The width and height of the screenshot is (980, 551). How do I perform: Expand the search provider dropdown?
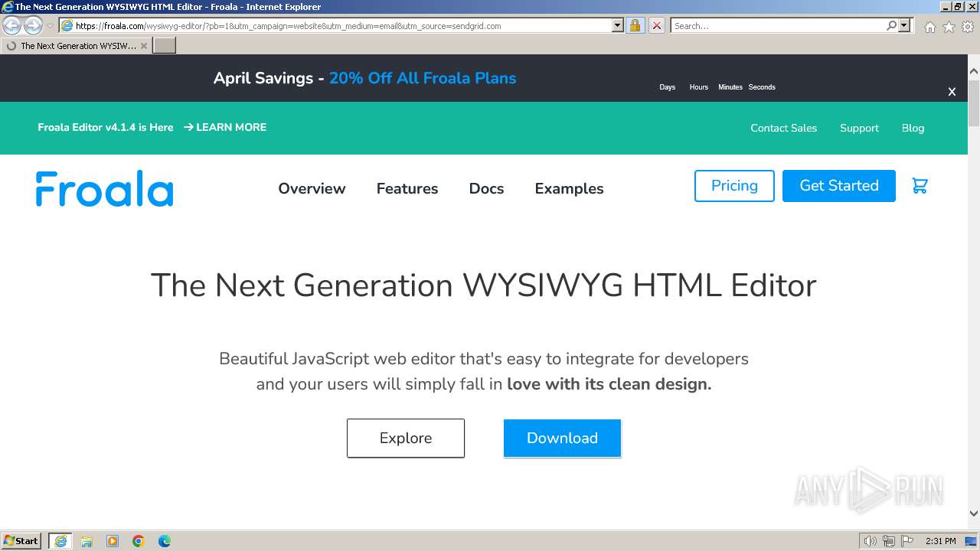tap(904, 25)
